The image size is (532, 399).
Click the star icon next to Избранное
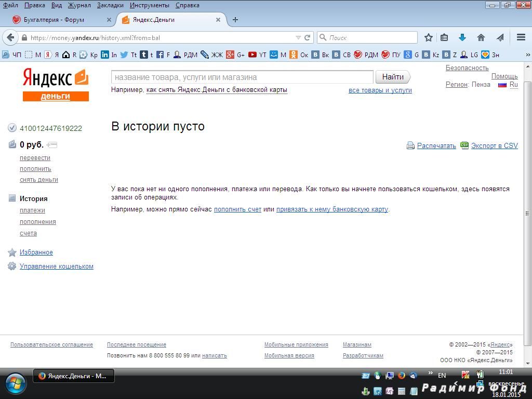(12, 252)
